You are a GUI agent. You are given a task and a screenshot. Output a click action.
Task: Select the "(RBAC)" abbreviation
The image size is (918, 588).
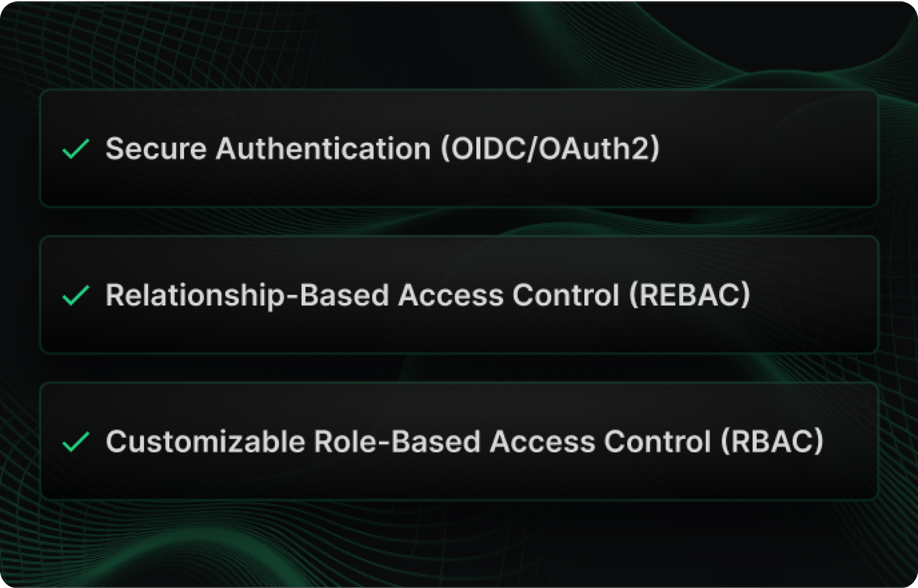click(x=772, y=442)
